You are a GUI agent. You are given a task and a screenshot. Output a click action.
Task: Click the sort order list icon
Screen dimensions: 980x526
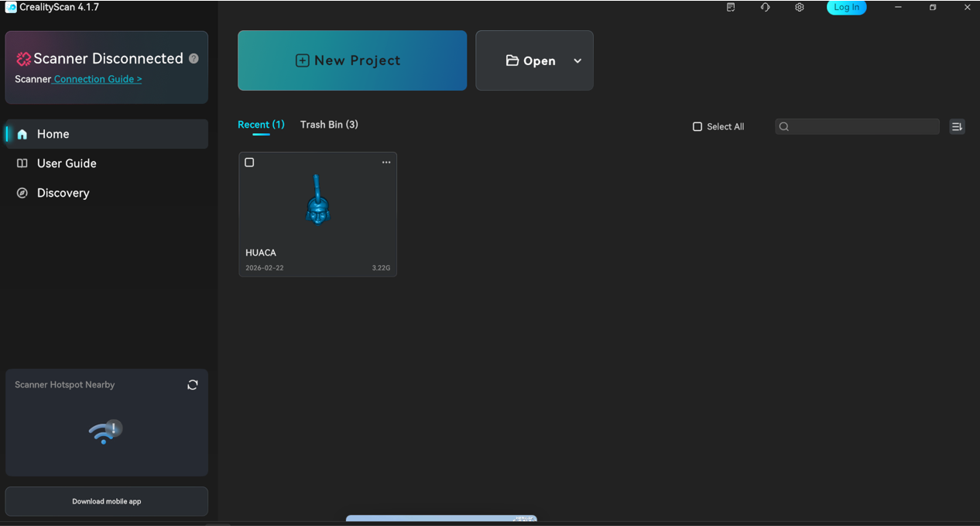[958, 126]
